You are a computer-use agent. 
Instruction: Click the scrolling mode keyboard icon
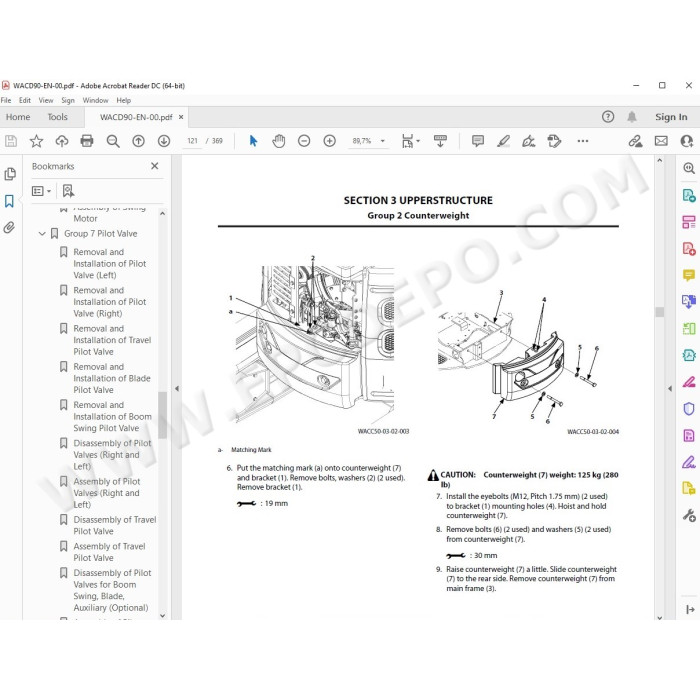[x=440, y=141]
